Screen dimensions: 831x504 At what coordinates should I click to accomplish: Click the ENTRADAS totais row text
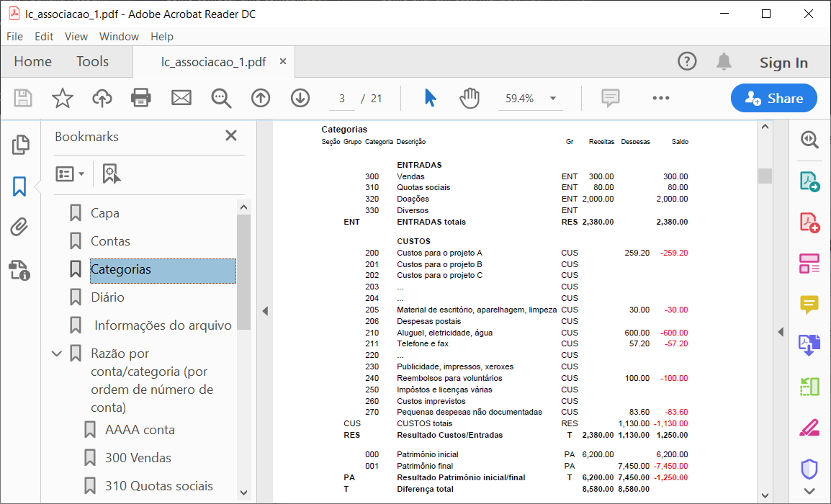point(431,222)
